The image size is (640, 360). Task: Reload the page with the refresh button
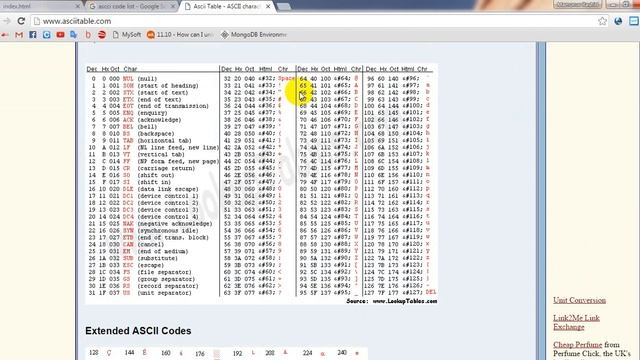[x=21, y=21]
